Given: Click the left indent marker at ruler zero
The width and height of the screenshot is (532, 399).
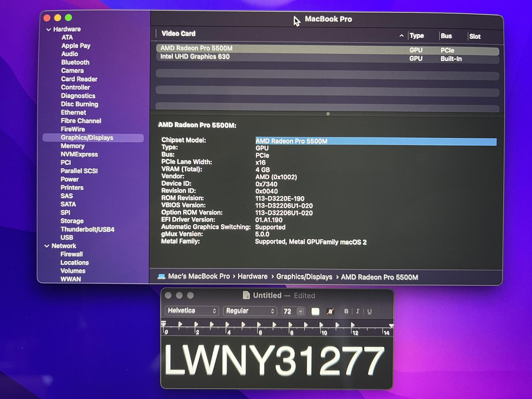Looking at the screenshot, I should point(163,324).
